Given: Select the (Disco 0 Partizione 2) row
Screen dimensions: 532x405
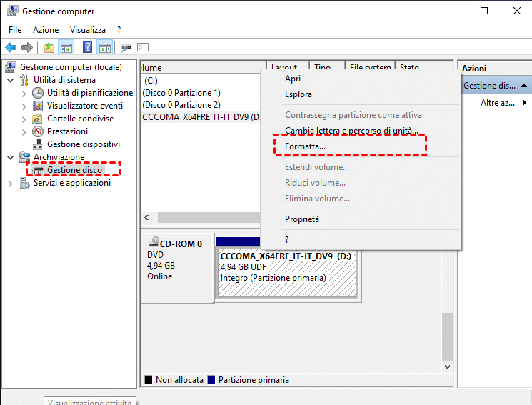Looking at the screenshot, I should pyautogui.click(x=201, y=105).
